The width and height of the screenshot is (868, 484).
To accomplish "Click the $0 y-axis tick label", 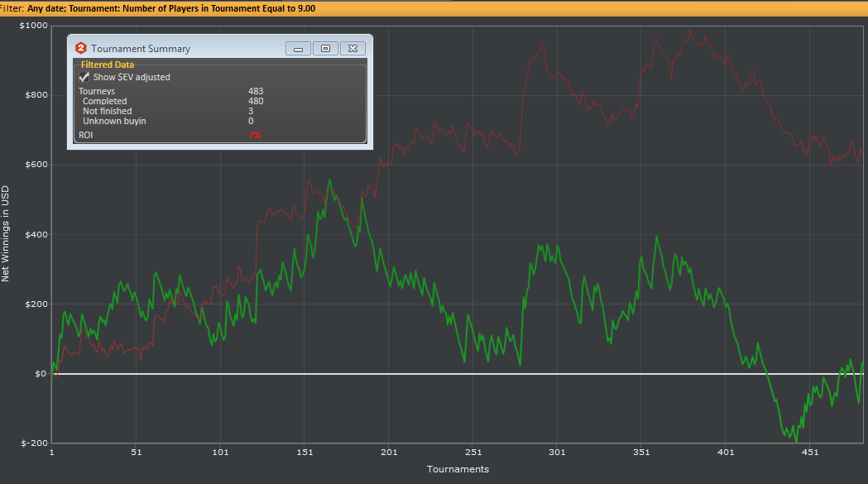I will [41, 374].
